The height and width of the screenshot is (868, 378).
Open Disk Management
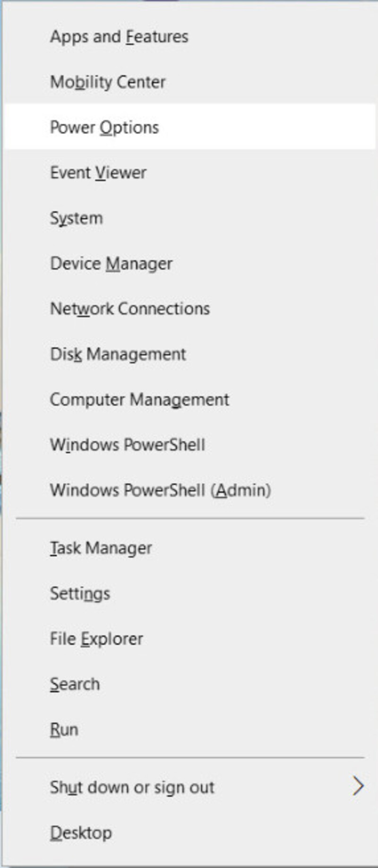pos(189,354)
